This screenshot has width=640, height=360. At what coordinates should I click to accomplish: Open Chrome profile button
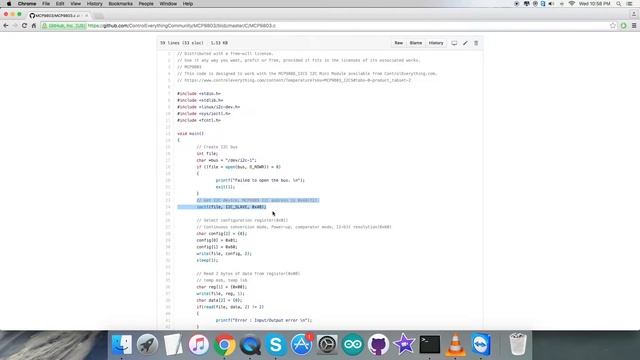tap(634, 14)
